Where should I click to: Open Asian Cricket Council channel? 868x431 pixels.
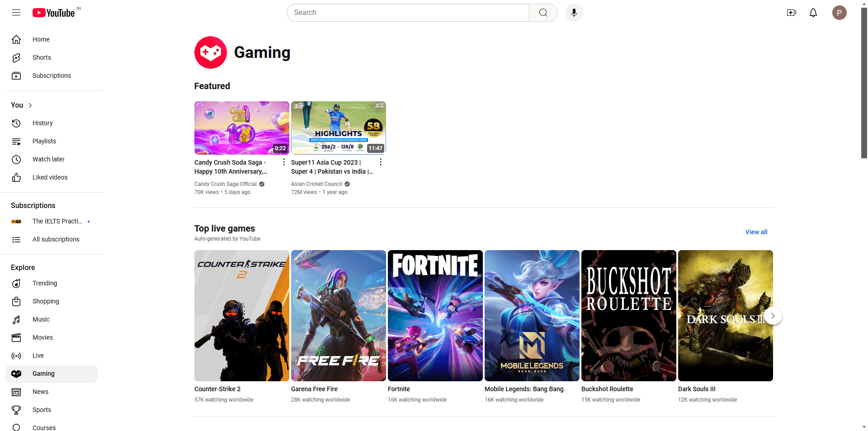316,184
